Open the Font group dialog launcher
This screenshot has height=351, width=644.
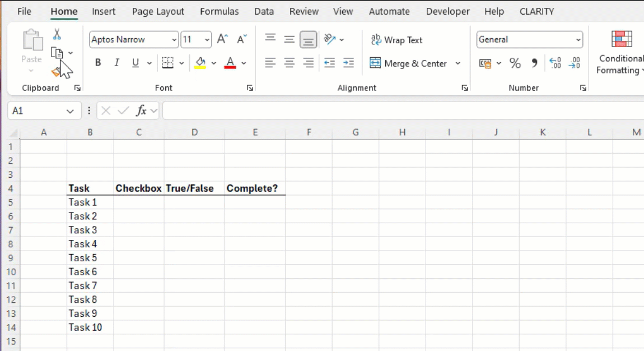(x=250, y=87)
